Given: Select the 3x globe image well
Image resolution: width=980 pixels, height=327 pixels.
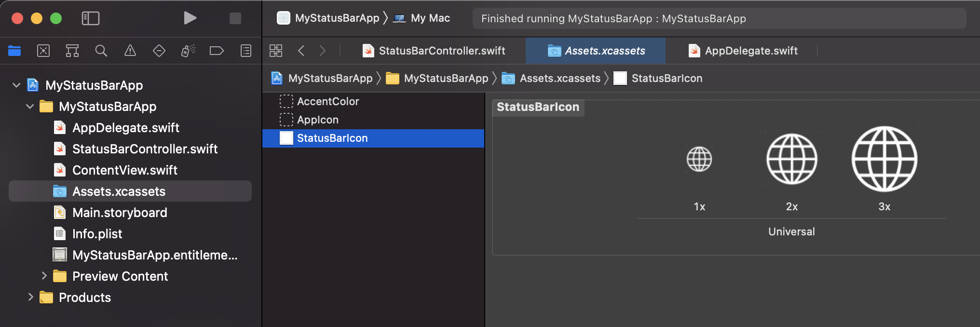Looking at the screenshot, I should pos(885,159).
